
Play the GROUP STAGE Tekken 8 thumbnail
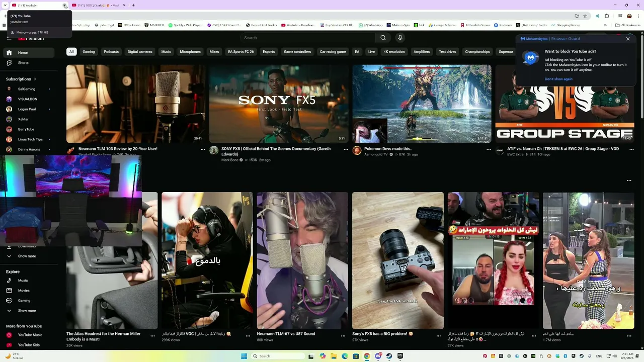click(x=565, y=104)
